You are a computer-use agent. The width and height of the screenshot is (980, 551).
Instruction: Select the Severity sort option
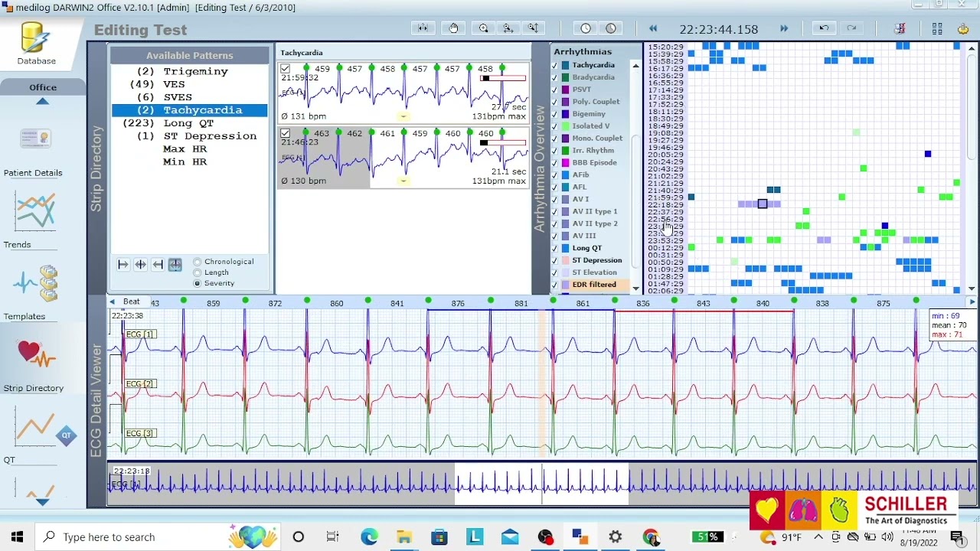coord(198,283)
